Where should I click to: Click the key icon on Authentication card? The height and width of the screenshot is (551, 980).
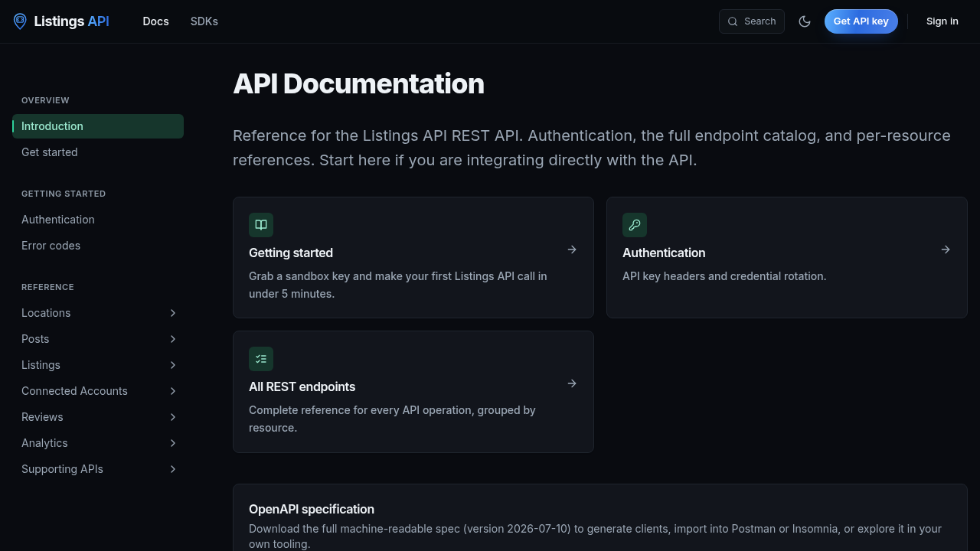pyautogui.click(x=635, y=225)
